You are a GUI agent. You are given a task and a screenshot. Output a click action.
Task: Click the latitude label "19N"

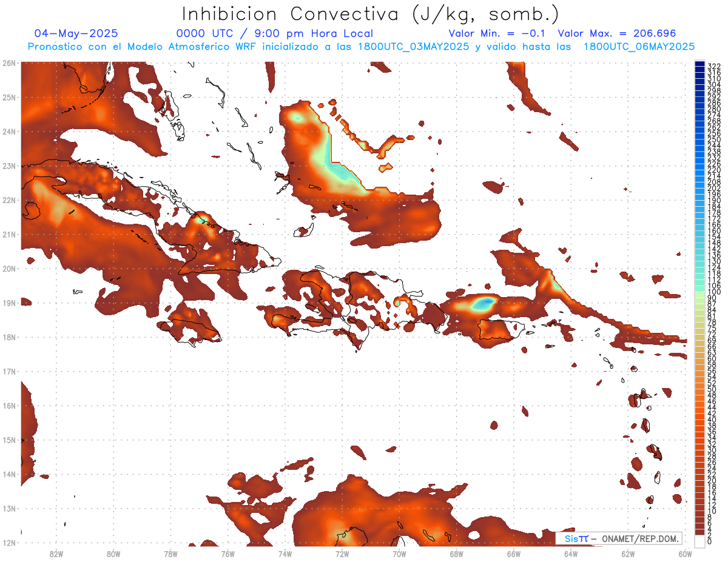9,303
